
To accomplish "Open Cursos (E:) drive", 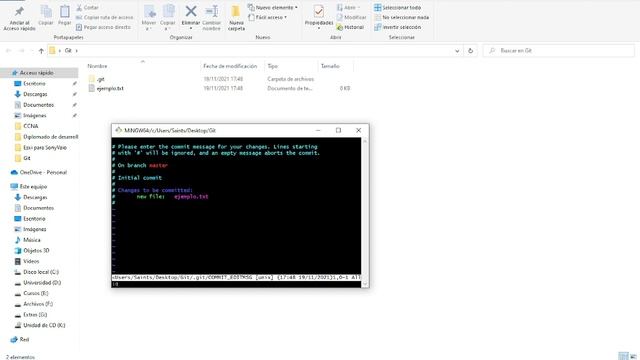I will (x=36, y=293).
